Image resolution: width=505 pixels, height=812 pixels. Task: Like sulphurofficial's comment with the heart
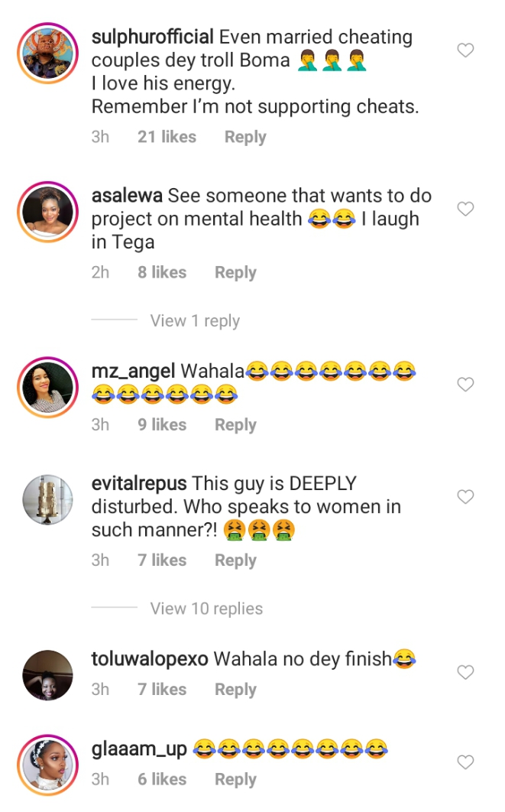(x=465, y=51)
